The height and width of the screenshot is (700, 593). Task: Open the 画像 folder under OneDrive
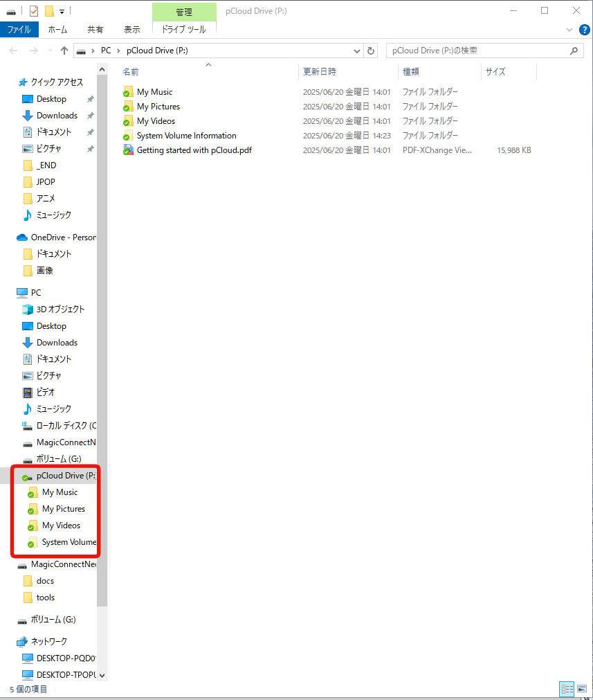click(x=44, y=271)
